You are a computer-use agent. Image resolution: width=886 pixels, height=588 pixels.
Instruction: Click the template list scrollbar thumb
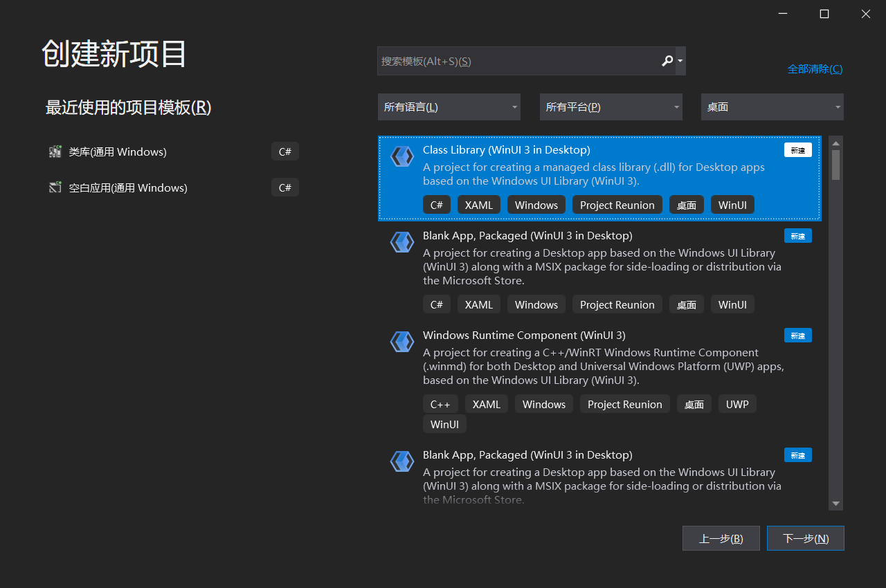click(835, 165)
